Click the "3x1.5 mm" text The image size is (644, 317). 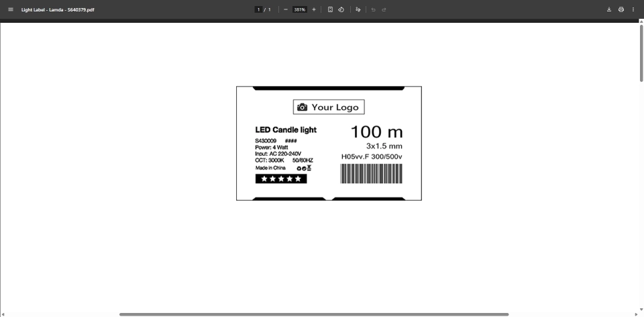(x=384, y=146)
